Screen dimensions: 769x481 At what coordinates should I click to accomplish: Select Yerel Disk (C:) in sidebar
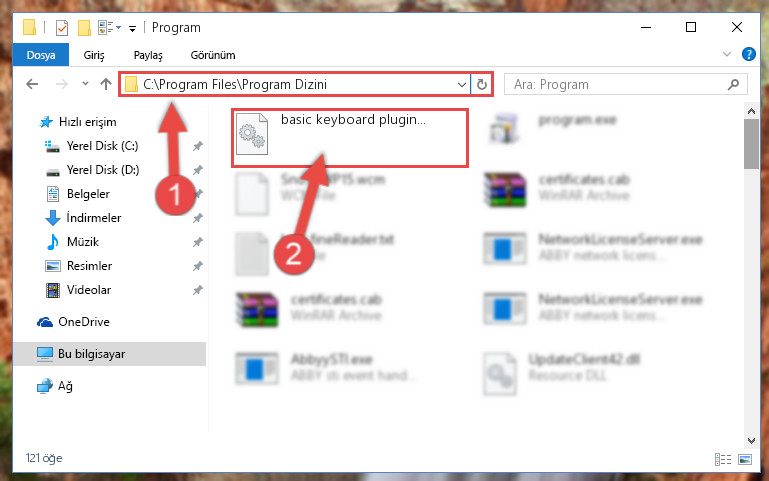[x=103, y=146]
